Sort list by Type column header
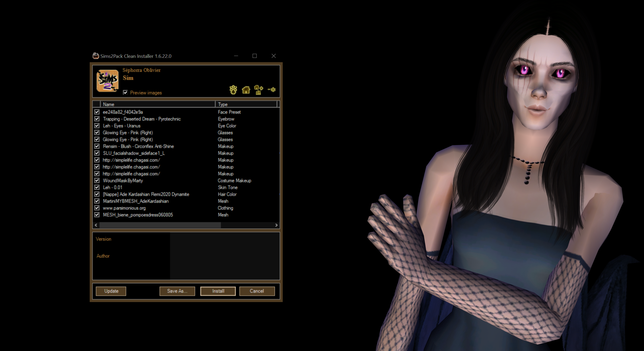Screen dimensions: 644x351 (246, 104)
